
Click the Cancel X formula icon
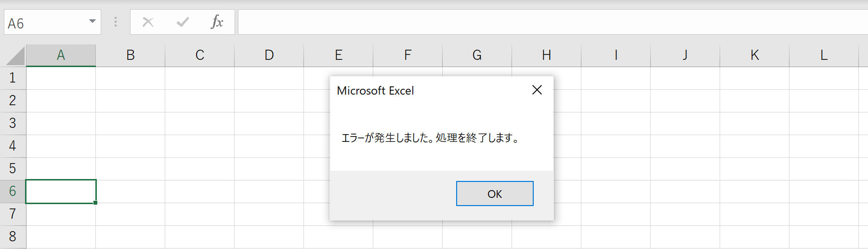pos(148,22)
